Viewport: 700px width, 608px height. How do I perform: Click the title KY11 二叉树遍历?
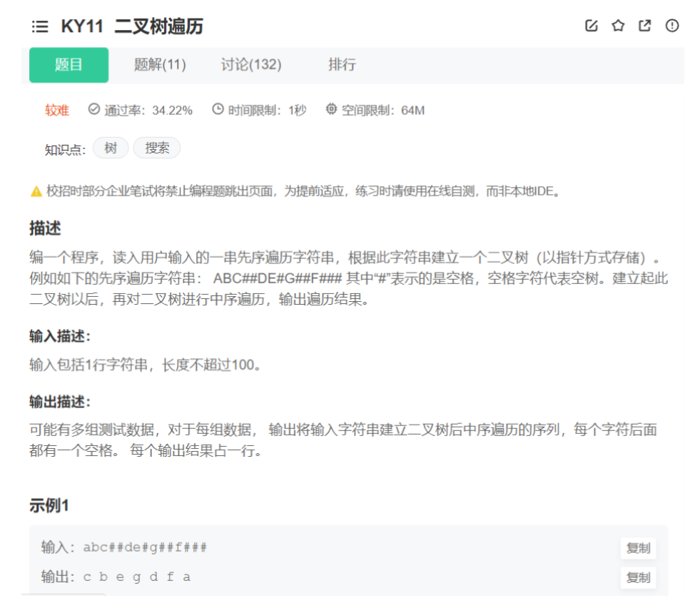[132, 26]
